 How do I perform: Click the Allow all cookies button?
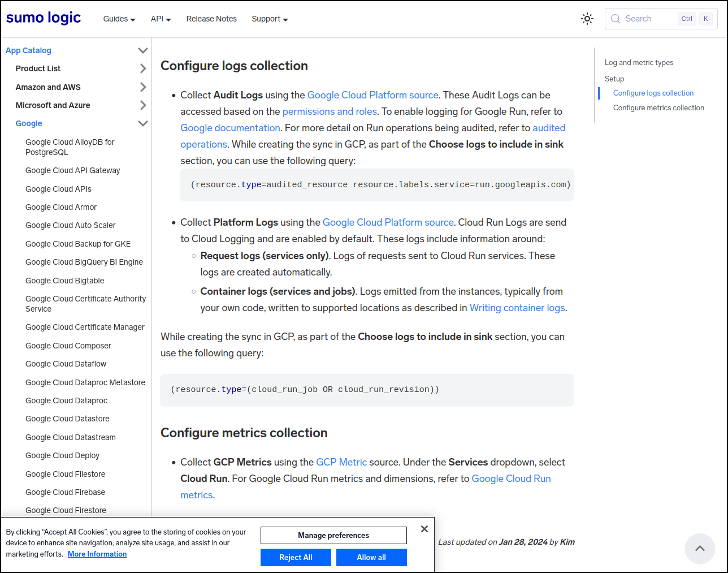[371, 557]
